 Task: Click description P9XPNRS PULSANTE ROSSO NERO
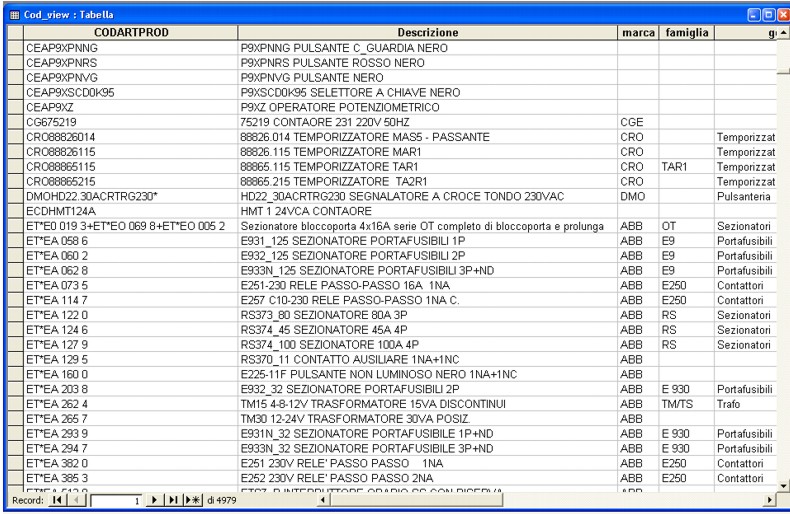click(x=428, y=63)
